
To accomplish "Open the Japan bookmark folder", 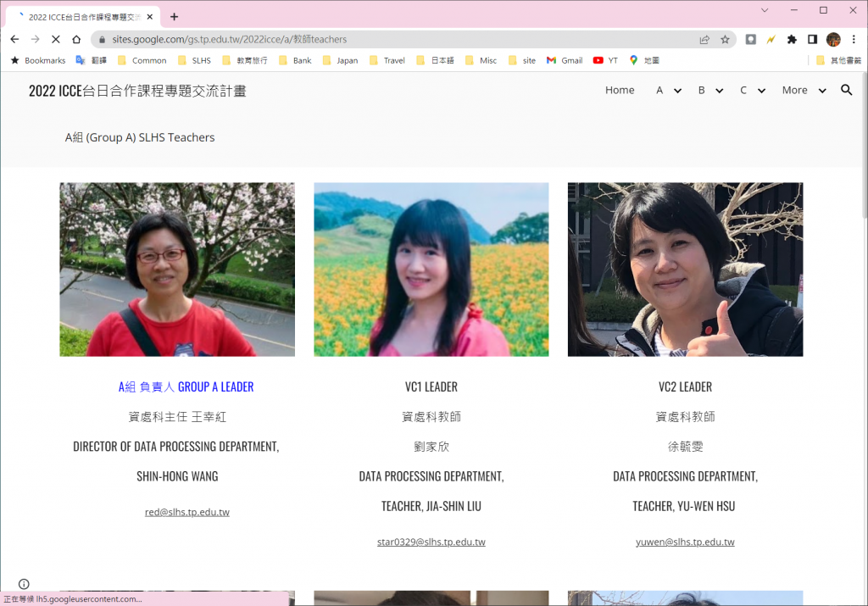I will click(341, 60).
